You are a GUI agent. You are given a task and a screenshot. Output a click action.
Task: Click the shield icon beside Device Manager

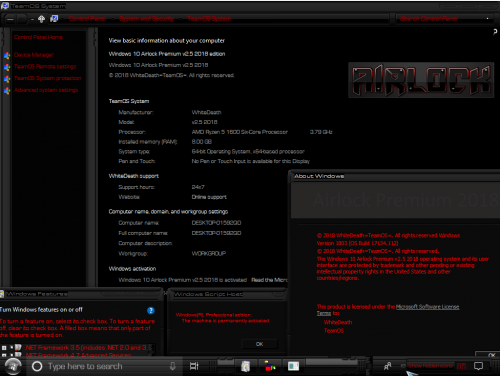[7, 55]
